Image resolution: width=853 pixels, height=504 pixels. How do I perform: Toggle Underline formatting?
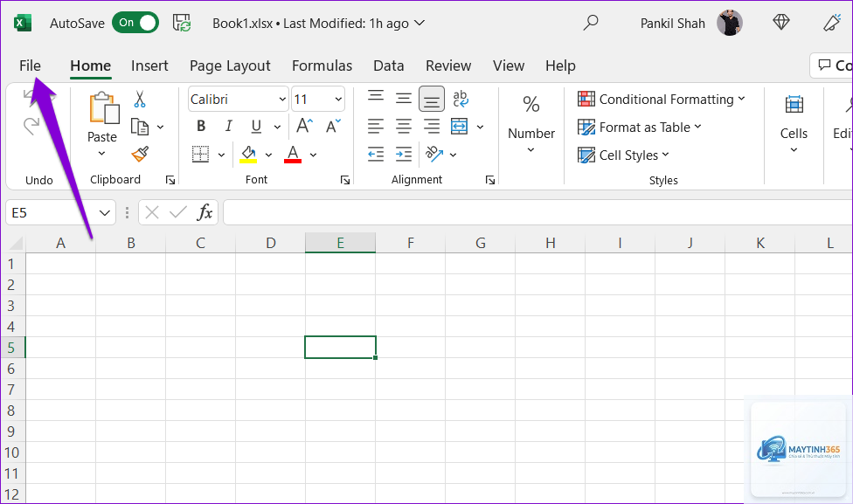(256, 126)
